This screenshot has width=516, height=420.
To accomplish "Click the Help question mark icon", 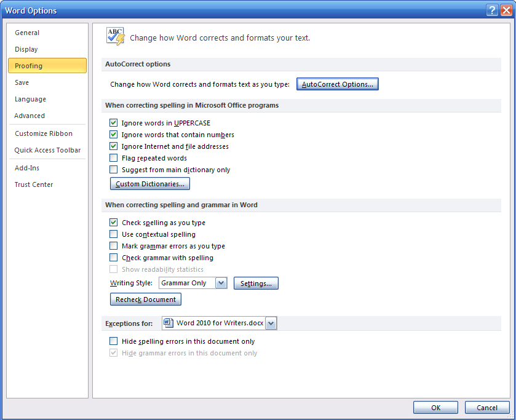I will click(x=491, y=10).
